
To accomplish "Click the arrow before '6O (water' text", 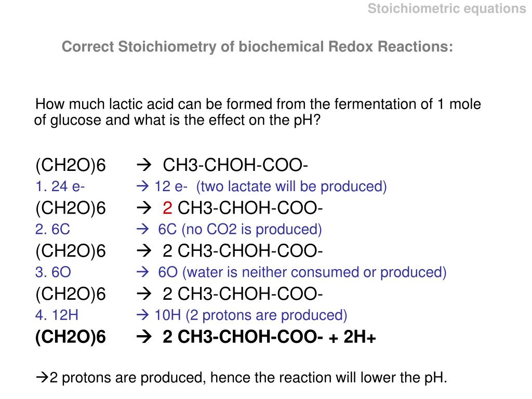I will point(142,272).
